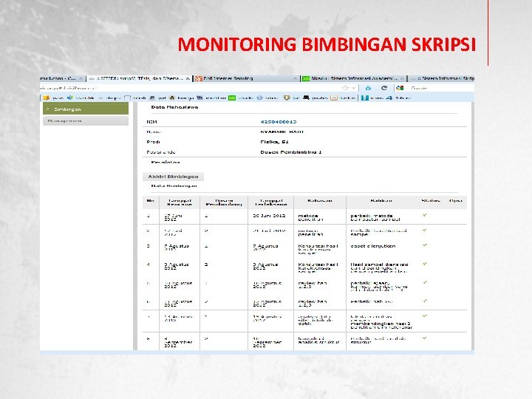
Task: Click the first bookmark folder icon in bookmarks bar
Action: click(x=47, y=98)
